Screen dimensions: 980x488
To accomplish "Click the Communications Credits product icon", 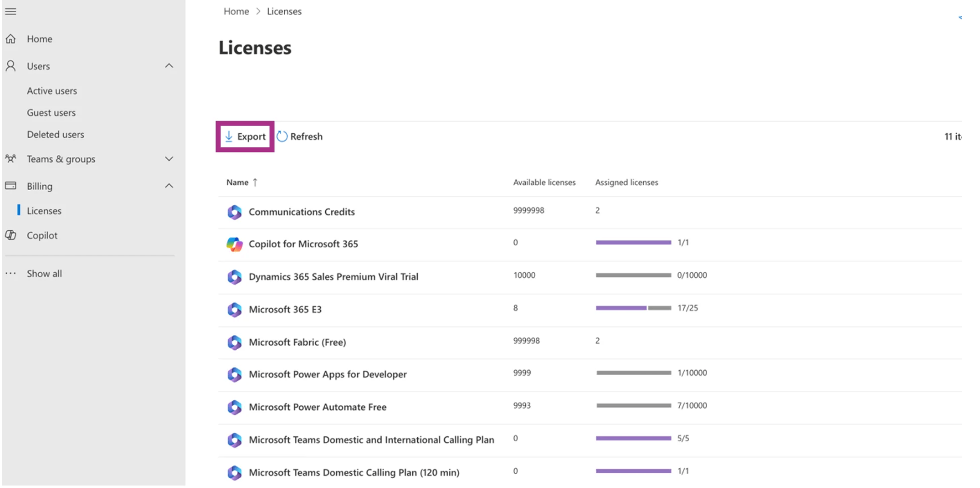I will (x=234, y=212).
